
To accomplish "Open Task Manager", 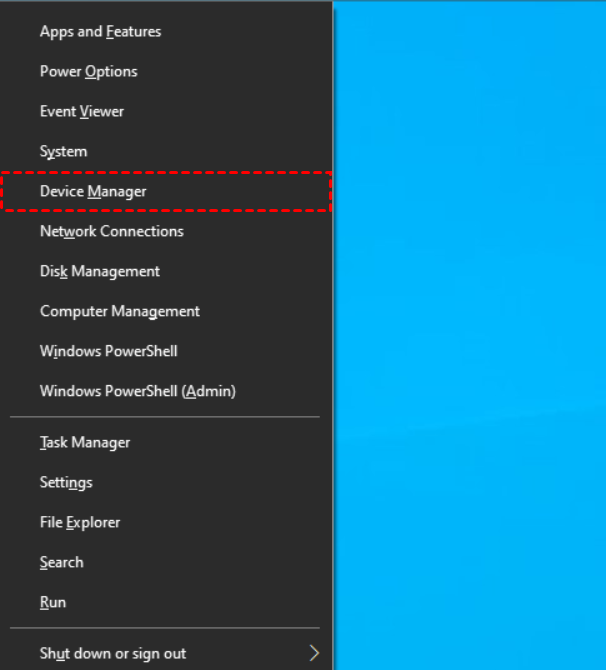I will pyautogui.click(x=165, y=442).
